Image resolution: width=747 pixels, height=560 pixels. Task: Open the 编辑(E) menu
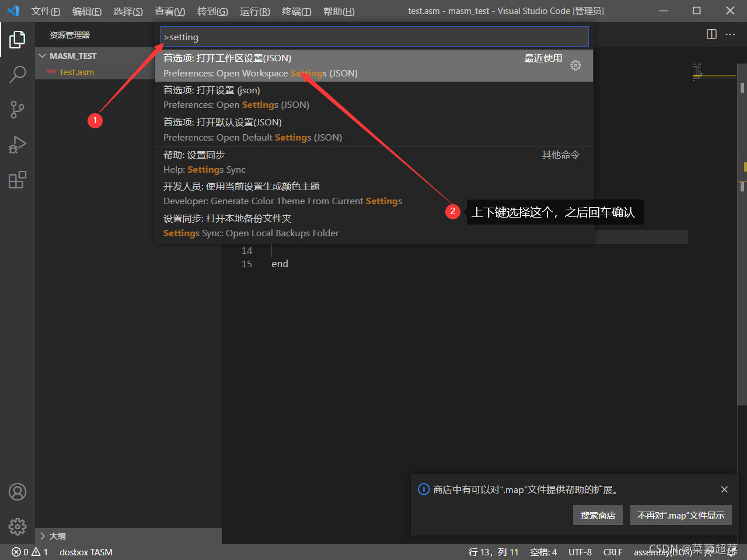click(87, 11)
